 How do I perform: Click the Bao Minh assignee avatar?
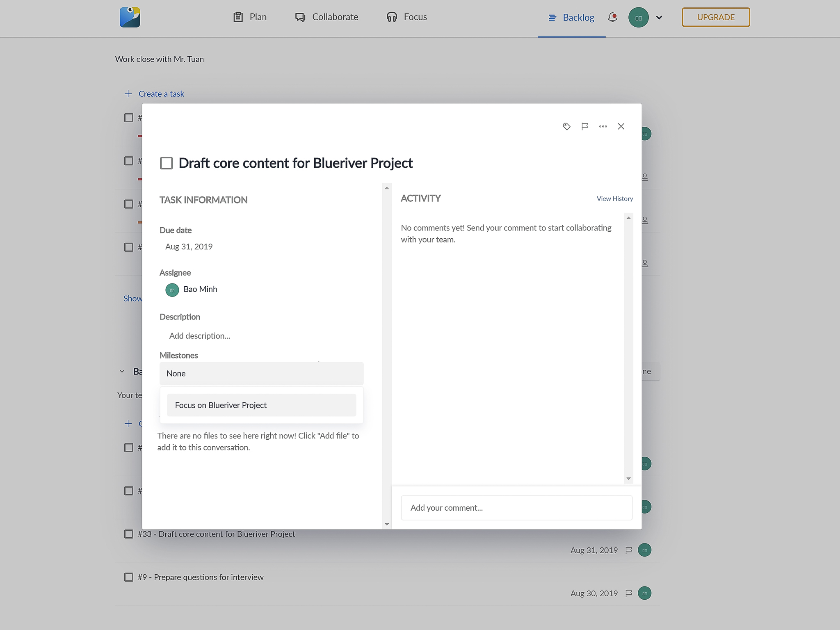click(x=172, y=290)
